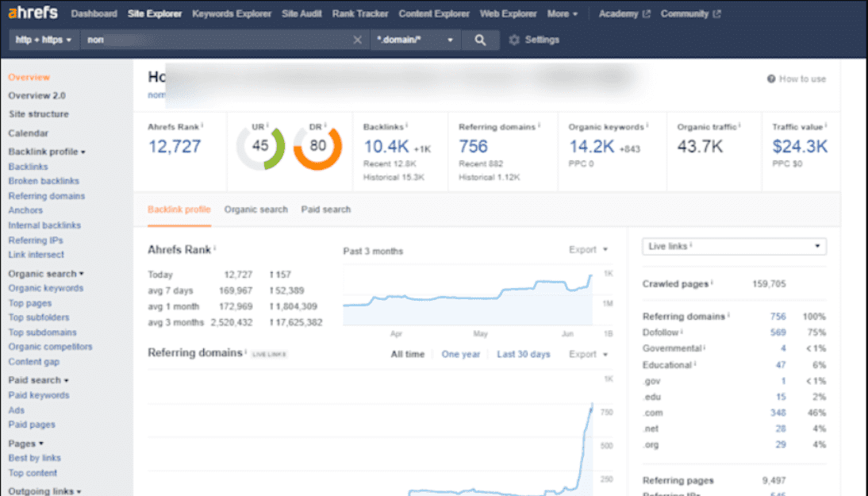
Task: Select One year time range
Action: [460, 354]
